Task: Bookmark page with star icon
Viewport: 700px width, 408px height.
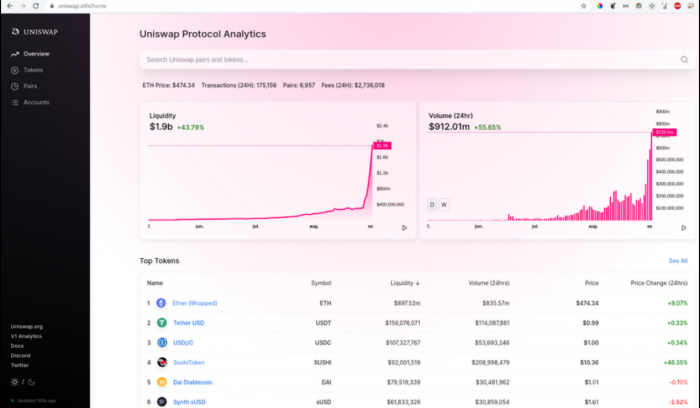Action: (583, 6)
